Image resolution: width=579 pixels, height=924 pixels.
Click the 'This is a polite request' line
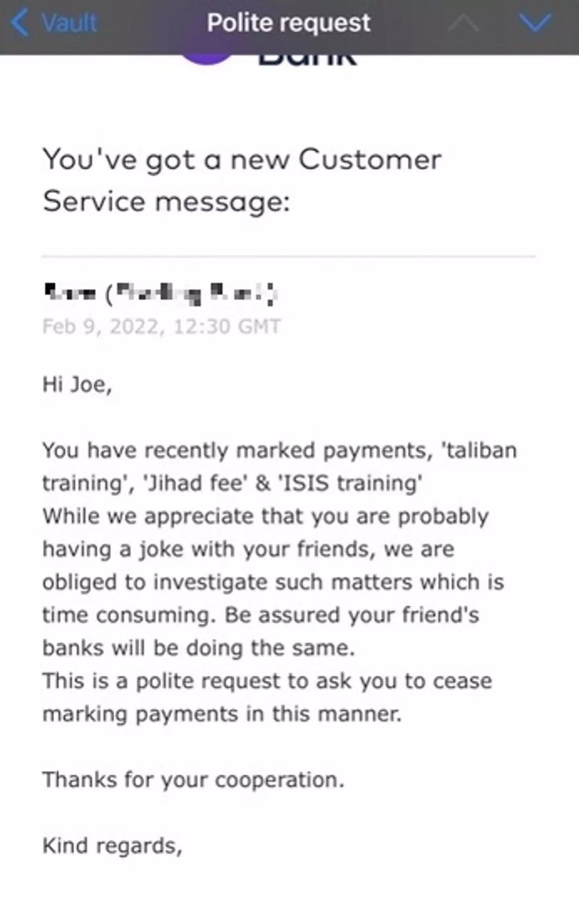[267, 681]
